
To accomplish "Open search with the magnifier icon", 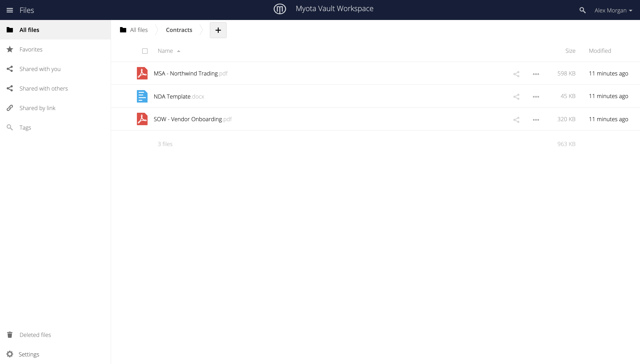I will point(582,10).
